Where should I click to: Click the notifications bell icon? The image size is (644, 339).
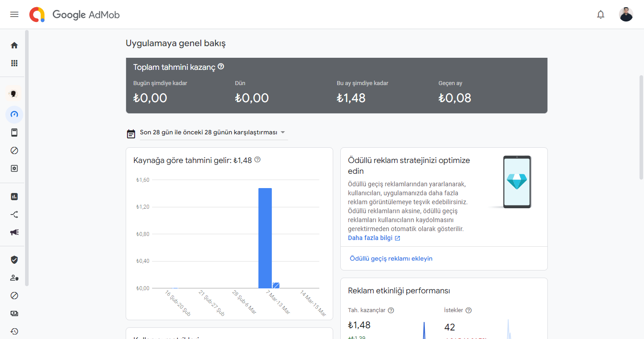pos(601,14)
